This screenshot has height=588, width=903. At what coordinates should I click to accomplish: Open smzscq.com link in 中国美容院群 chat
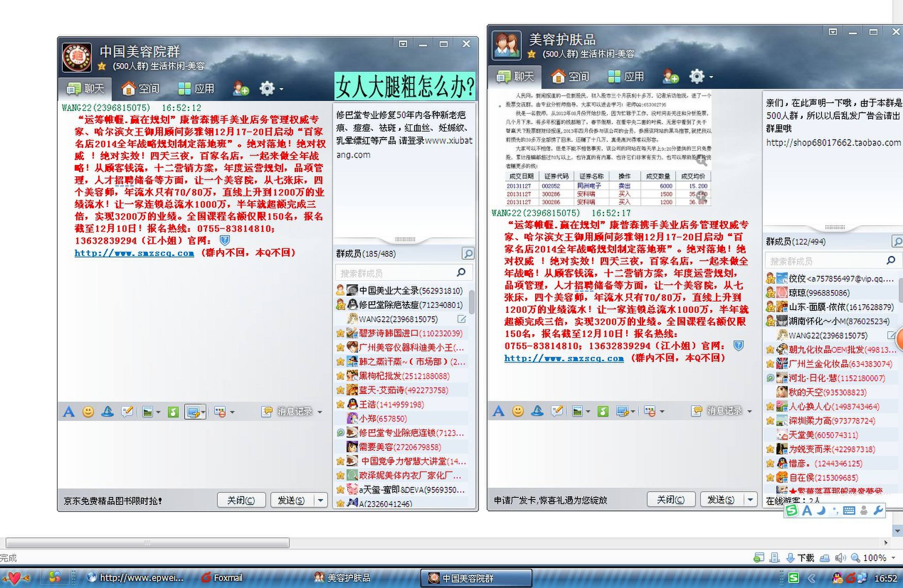click(134, 253)
